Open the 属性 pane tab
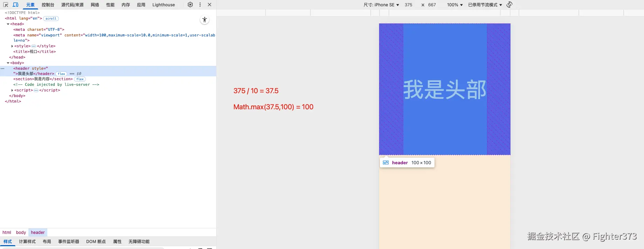 (x=117, y=242)
